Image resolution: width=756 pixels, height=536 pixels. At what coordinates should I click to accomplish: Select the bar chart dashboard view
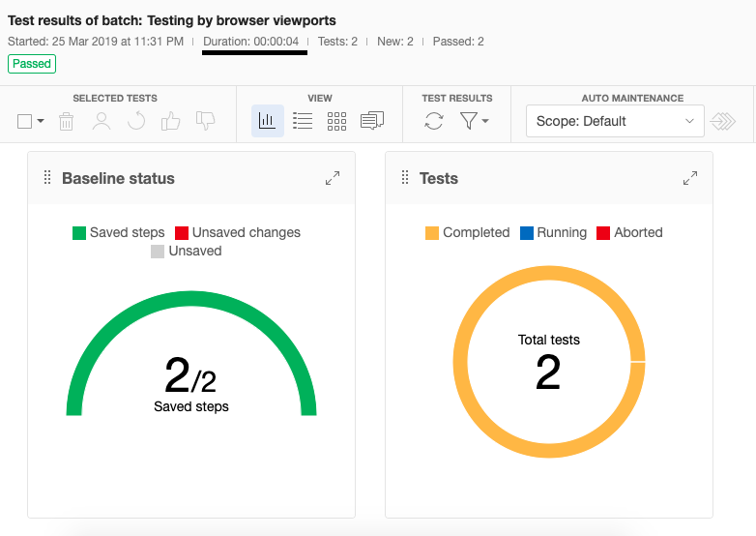[268, 121]
